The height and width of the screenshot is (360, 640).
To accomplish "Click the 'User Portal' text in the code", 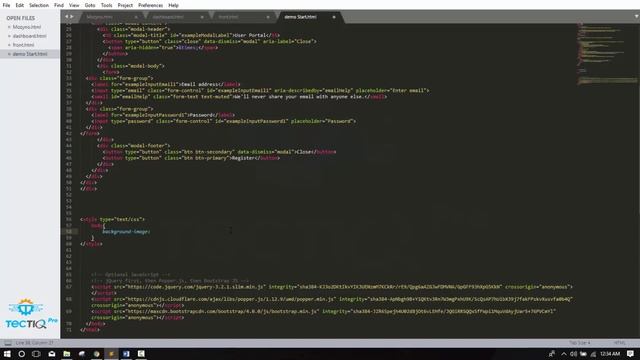I will pos(249,36).
